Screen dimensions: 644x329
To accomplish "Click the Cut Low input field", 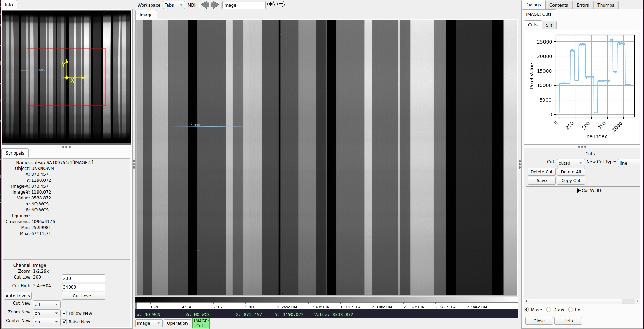I will tap(84, 278).
